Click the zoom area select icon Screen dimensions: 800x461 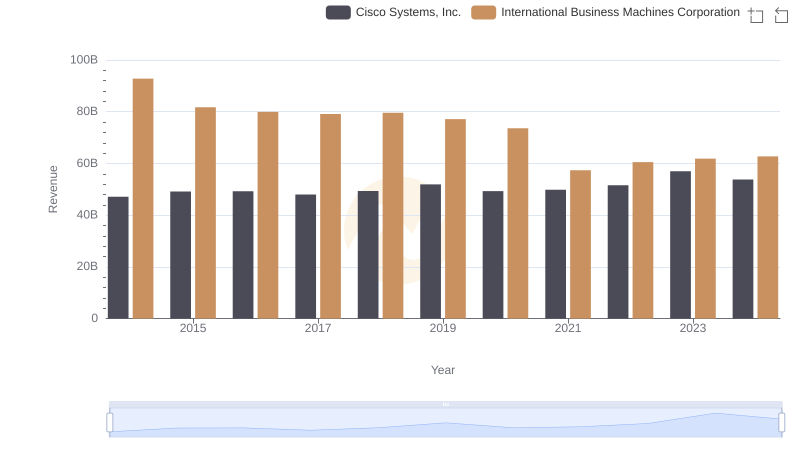coord(756,15)
